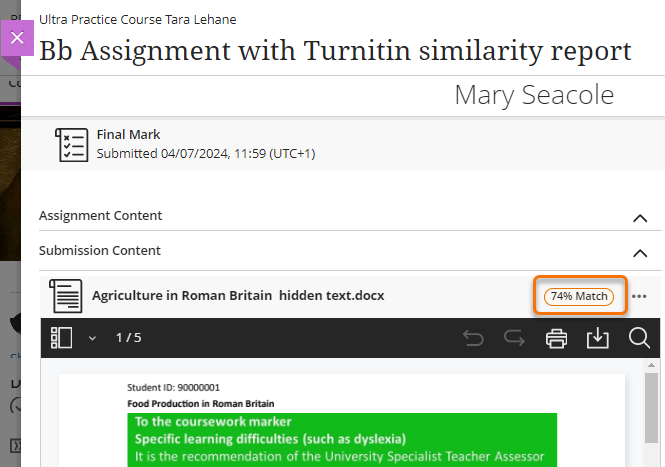Click the Final Mark checklist icon
This screenshot has height=467, width=665.
(71, 144)
